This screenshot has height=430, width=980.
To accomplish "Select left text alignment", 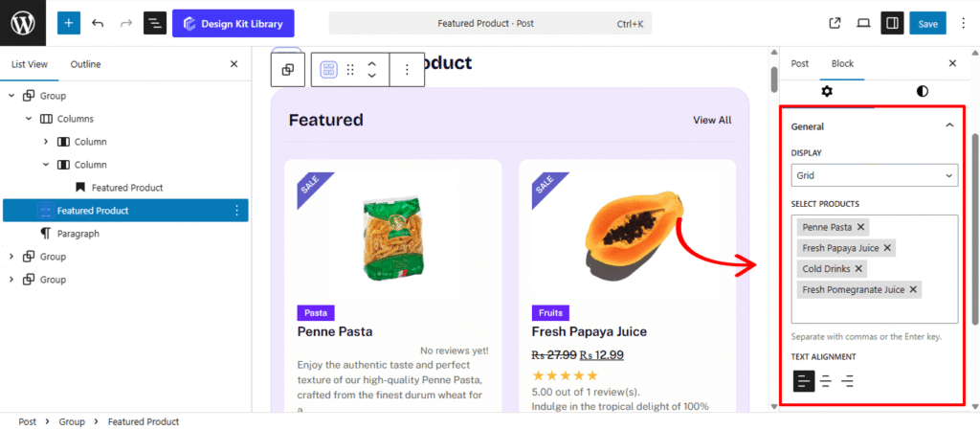I will [803, 381].
